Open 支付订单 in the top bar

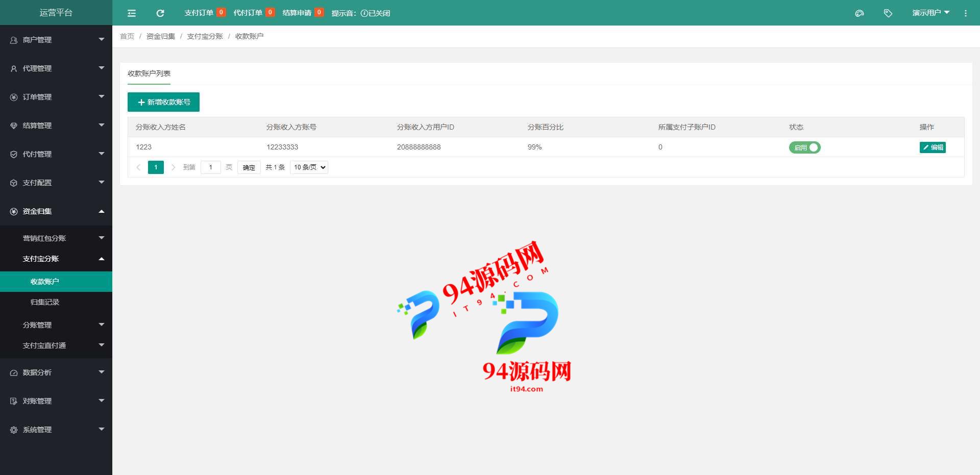[x=199, y=13]
